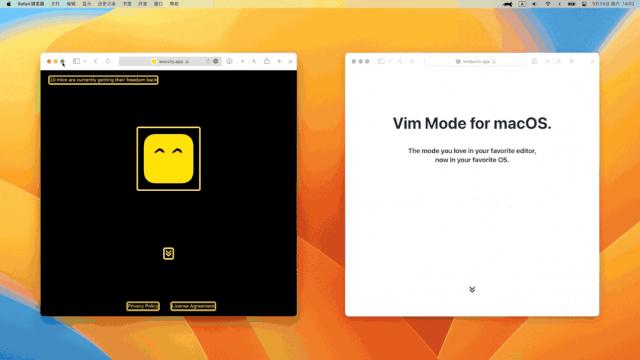640x360 pixels.
Task: Open the Privacy Policy link
Action: pos(143,306)
